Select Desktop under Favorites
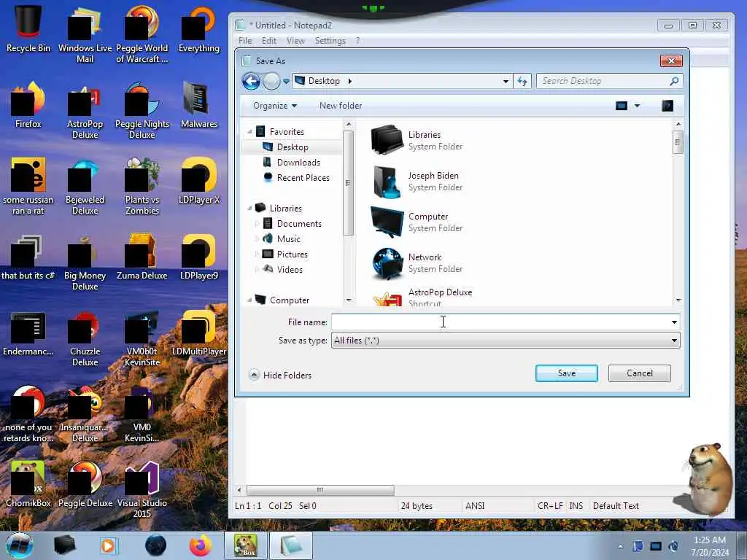The height and width of the screenshot is (560, 747). [x=293, y=147]
